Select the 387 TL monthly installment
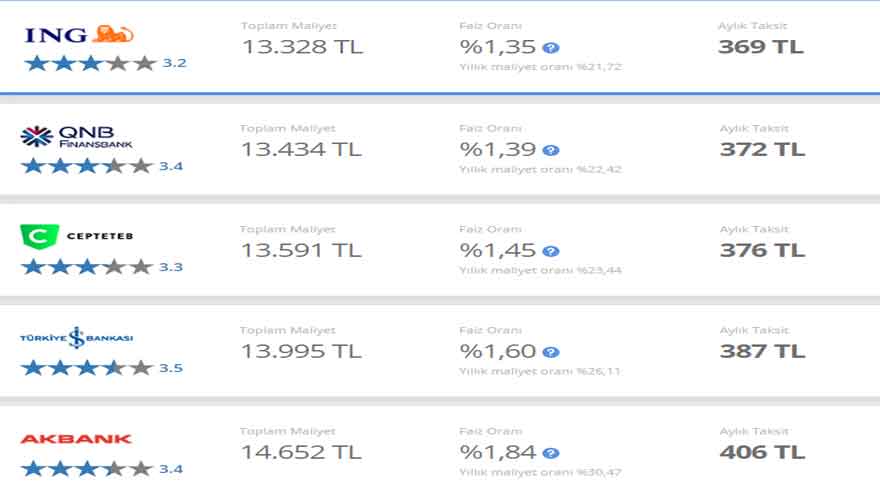This screenshot has width=880, height=495. coord(762,351)
